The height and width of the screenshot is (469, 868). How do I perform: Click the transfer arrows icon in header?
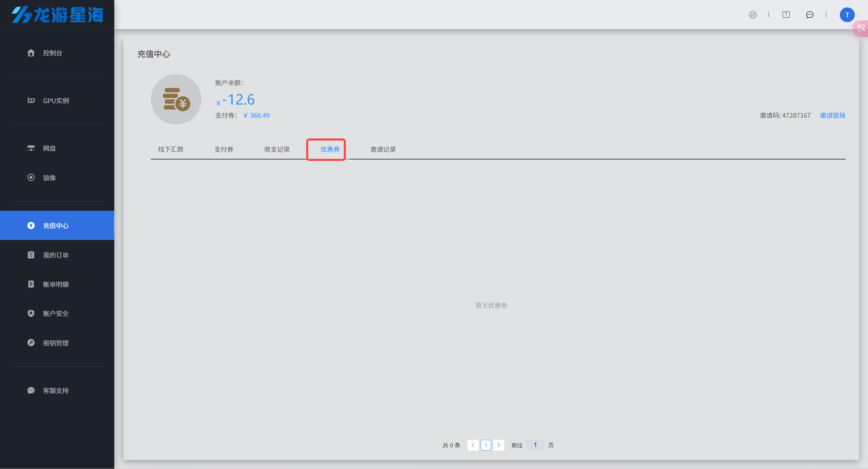753,15
